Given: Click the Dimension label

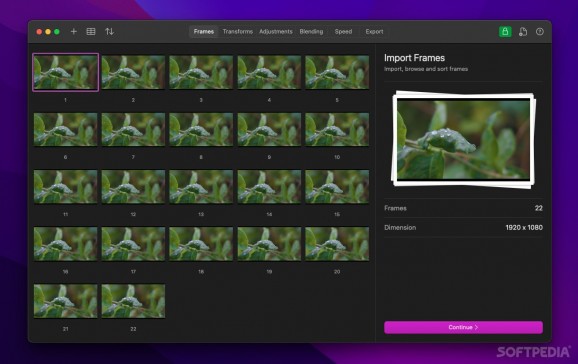Looking at the screenshot, I should click(400, 228).
